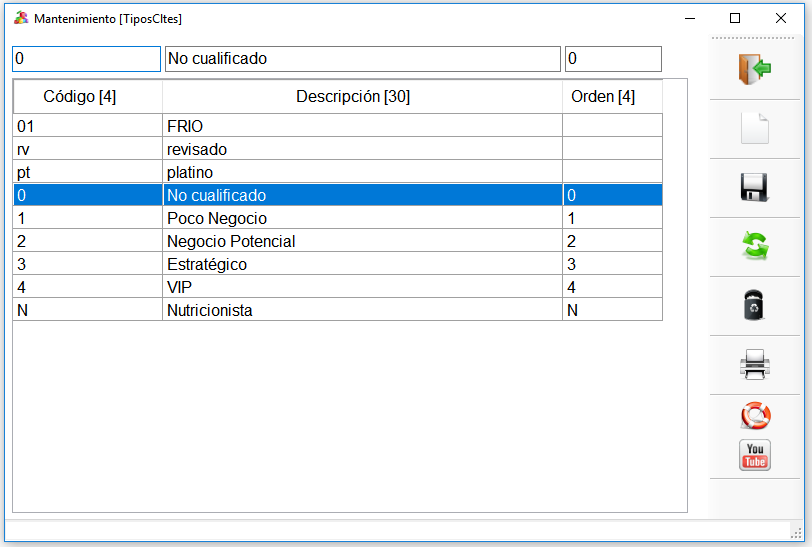
Task: Click the Descripción [30] column header
Action: [x=362, y=96]
